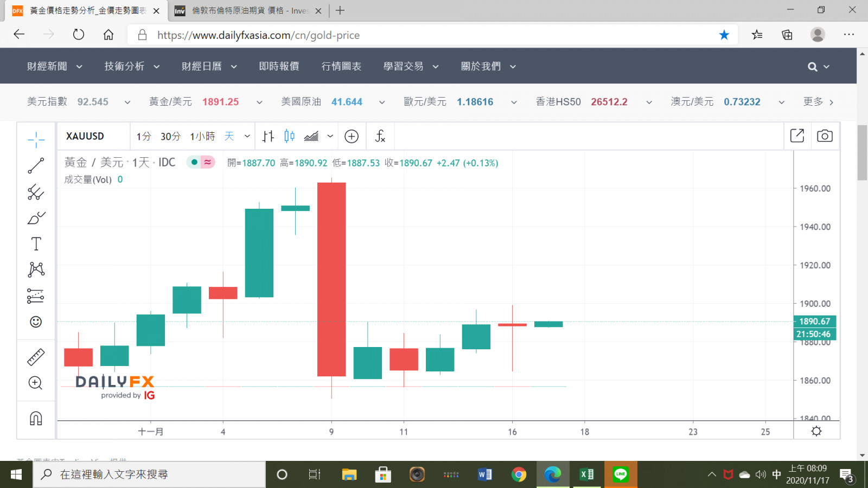Select the crosshair cursor tool
Screen dimensions: 868x488
point(36,139)
